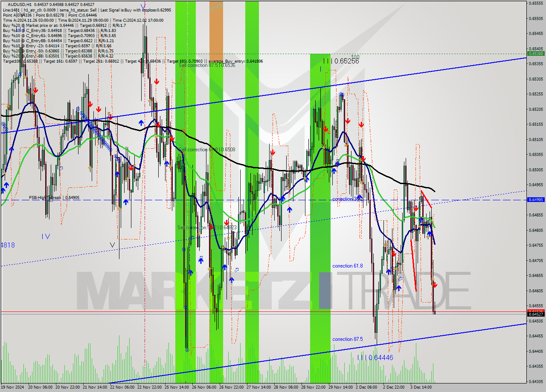Click the 0.65555 price axis value
This screenshot has height=392, width=546.
[x=537, y=3]
